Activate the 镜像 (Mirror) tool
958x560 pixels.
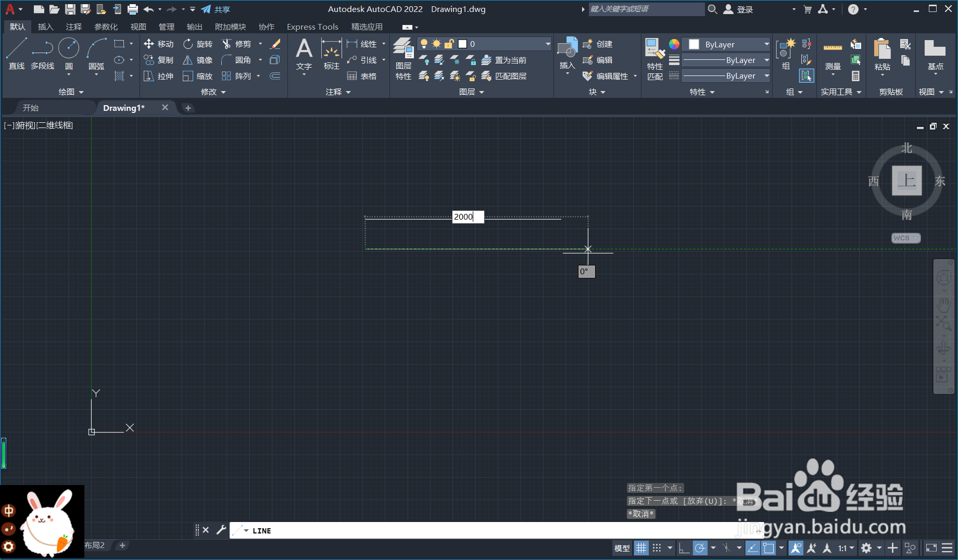[x=198, y=60]
